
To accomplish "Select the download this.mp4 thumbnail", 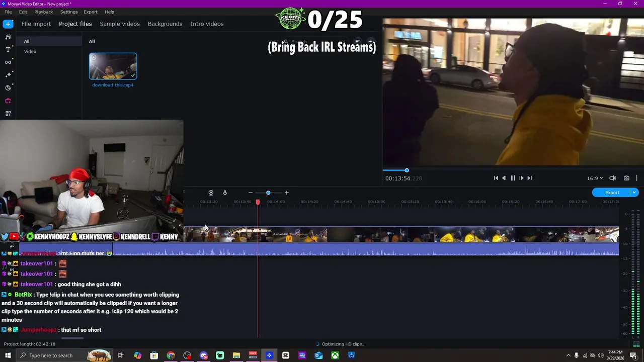I will click(x=113, y=66).
